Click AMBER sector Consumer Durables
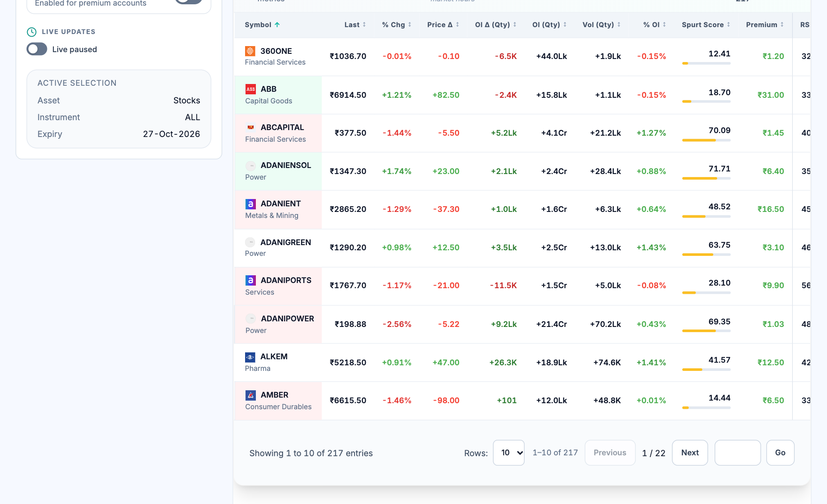The width and height of the screenshot is (827, 504). point(278,407)
